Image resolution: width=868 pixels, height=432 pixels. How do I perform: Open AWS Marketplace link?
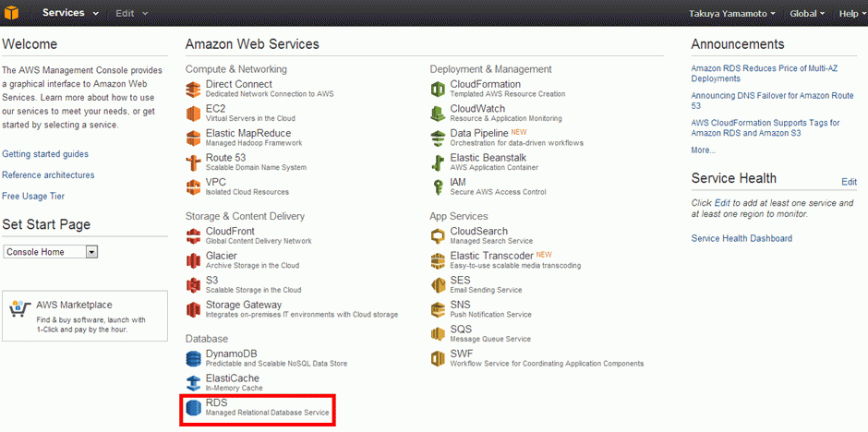[74, 305]
